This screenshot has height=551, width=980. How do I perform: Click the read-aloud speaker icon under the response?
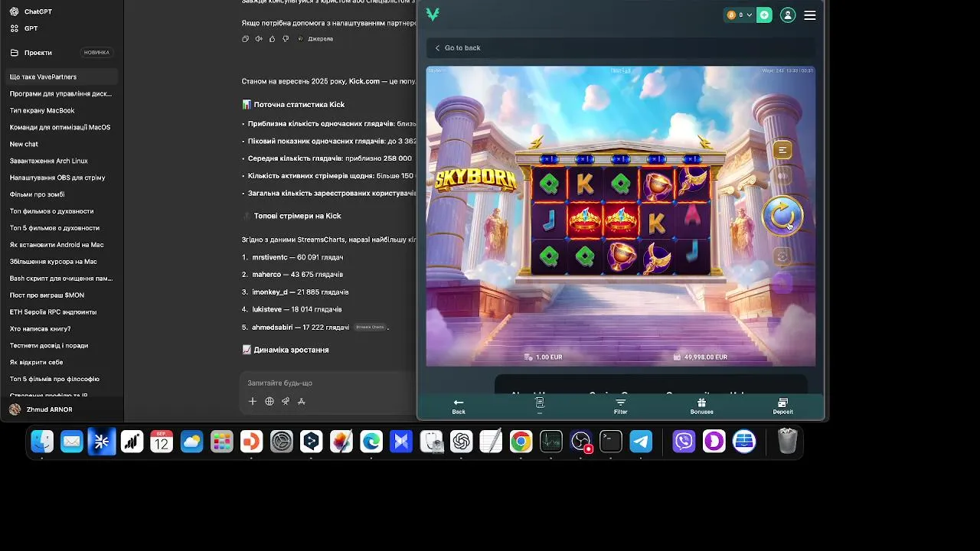259,38
